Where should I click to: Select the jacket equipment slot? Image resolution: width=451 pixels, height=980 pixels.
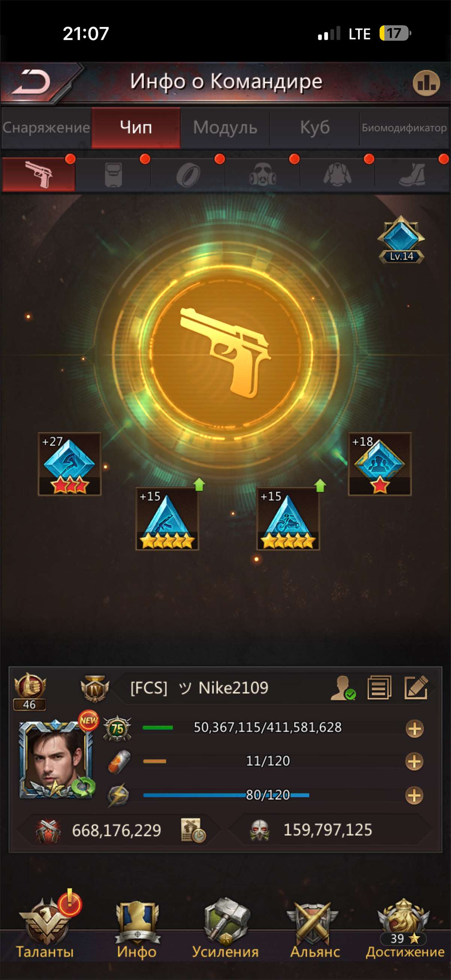[x=337, y=175]
